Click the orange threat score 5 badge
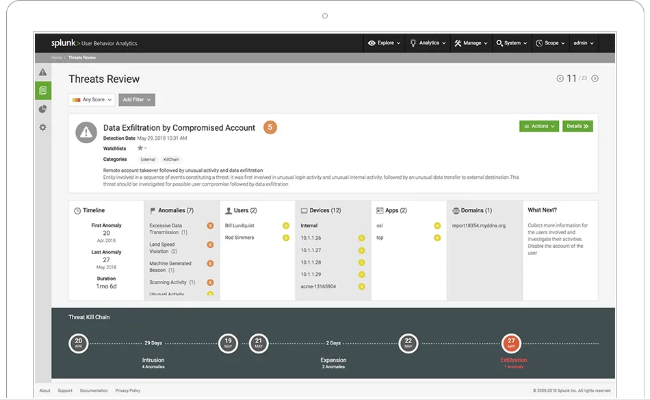Image resolution: width=650 pixels, height=400 pixels. pyautogui.click(x=270, y=127)
